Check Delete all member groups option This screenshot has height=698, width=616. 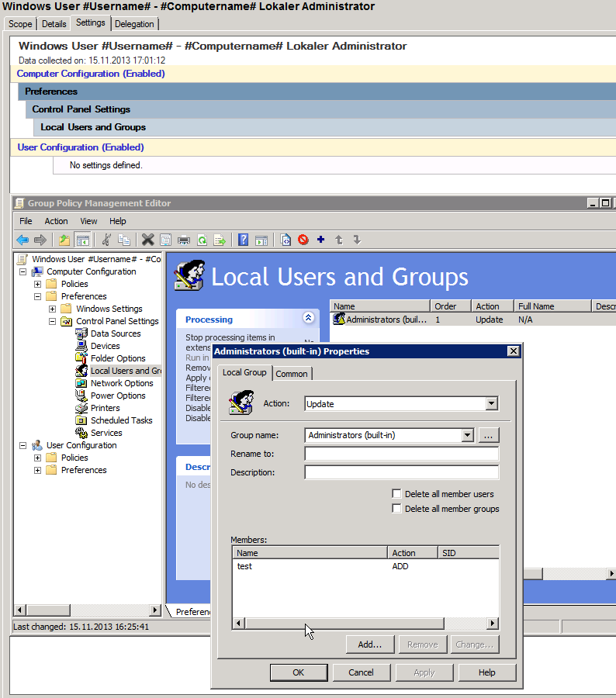(397, 509)
